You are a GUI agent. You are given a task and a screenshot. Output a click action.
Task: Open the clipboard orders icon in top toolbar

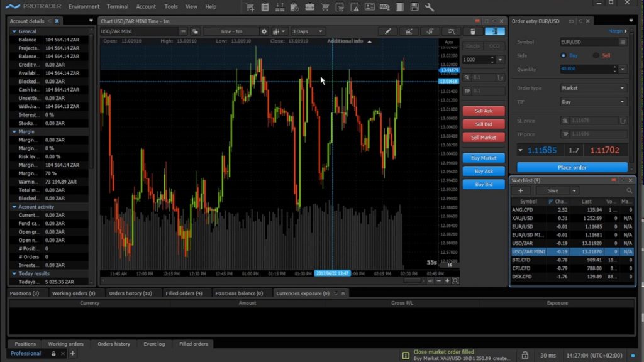(x=265, y=7)
